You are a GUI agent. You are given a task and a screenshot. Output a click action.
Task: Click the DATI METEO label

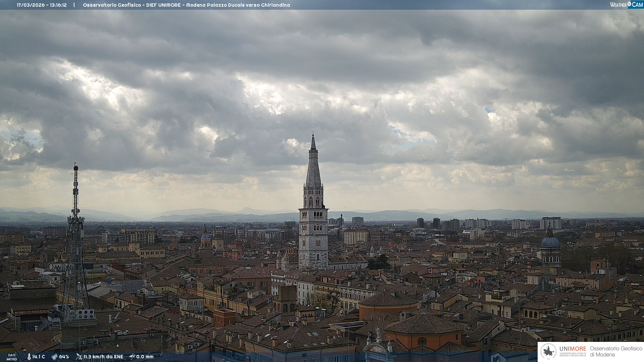click(12, 357)
